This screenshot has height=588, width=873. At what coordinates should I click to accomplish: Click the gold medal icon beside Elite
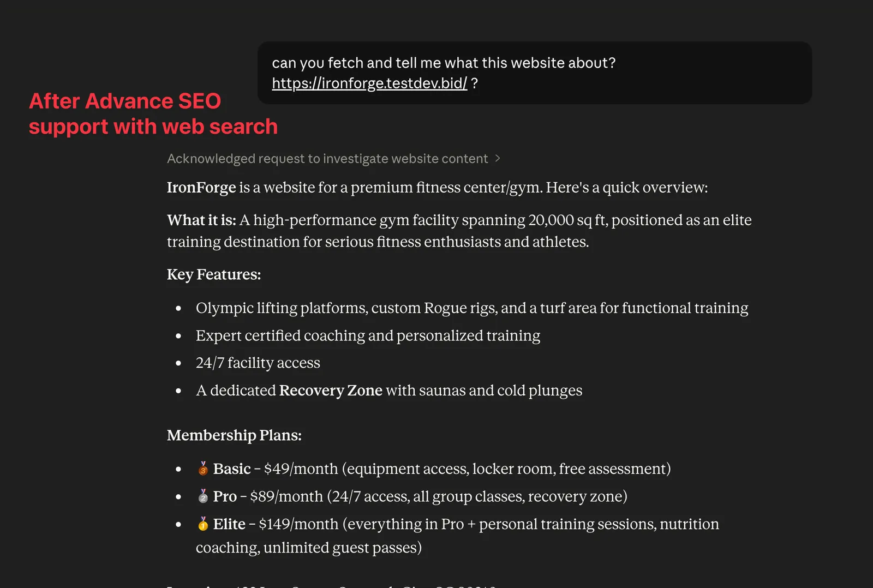point(203,524)
